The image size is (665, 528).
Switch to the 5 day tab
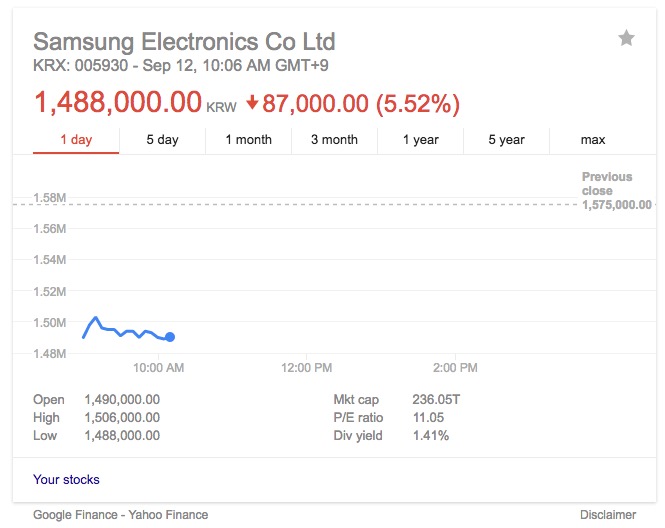coord(162,140)
